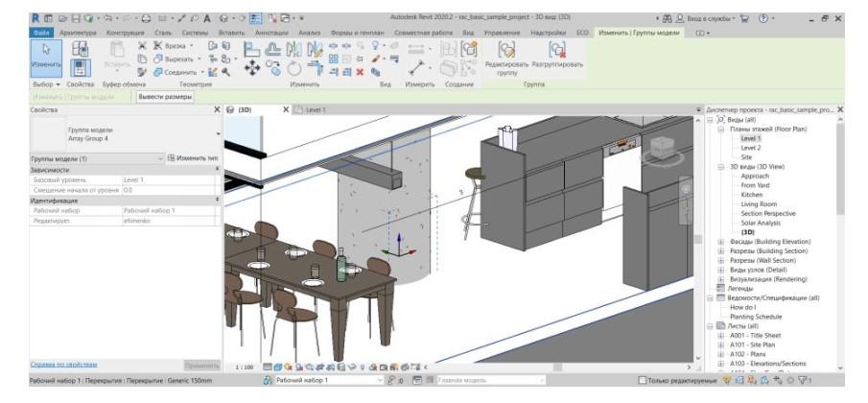Click the light bulb Hide in View icon
The image size is (868, 403).
click(375, 45)
